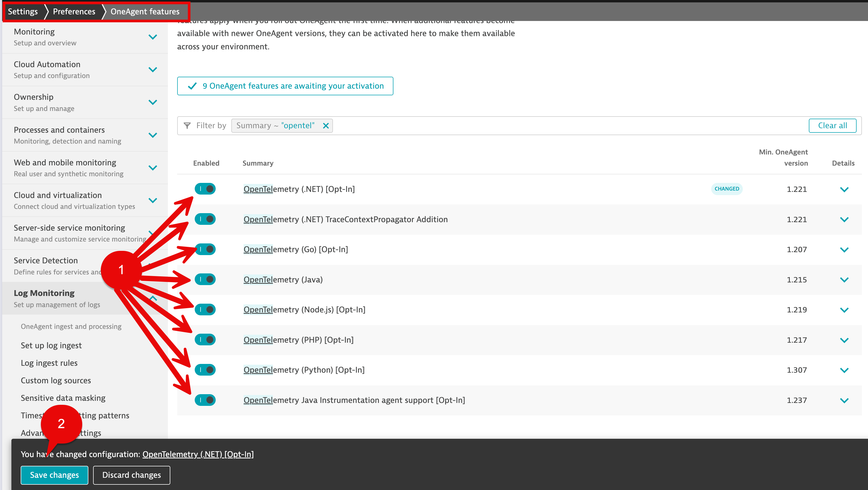Open Processes and containers menu item
Image resolution: width=868 pixels, height=490 pixels.
pos(85,135)
